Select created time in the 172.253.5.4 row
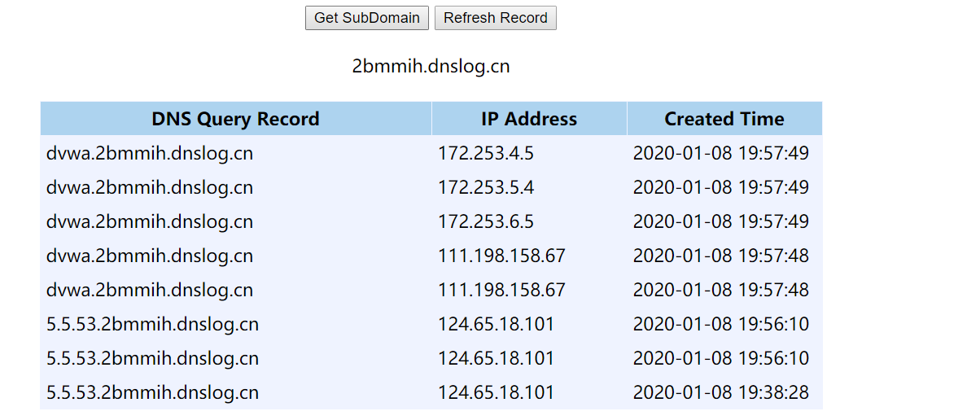The width and height of the screenshot is (980, 420). tap(721, 187)
